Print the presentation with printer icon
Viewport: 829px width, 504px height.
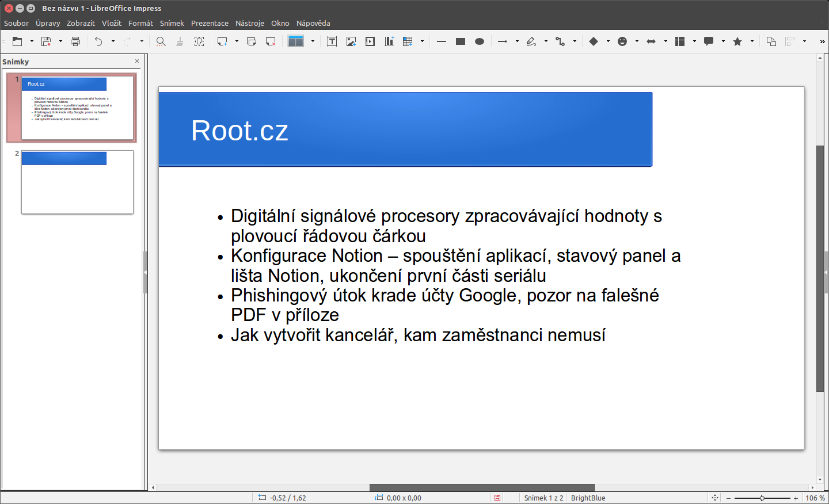point(75,41)
